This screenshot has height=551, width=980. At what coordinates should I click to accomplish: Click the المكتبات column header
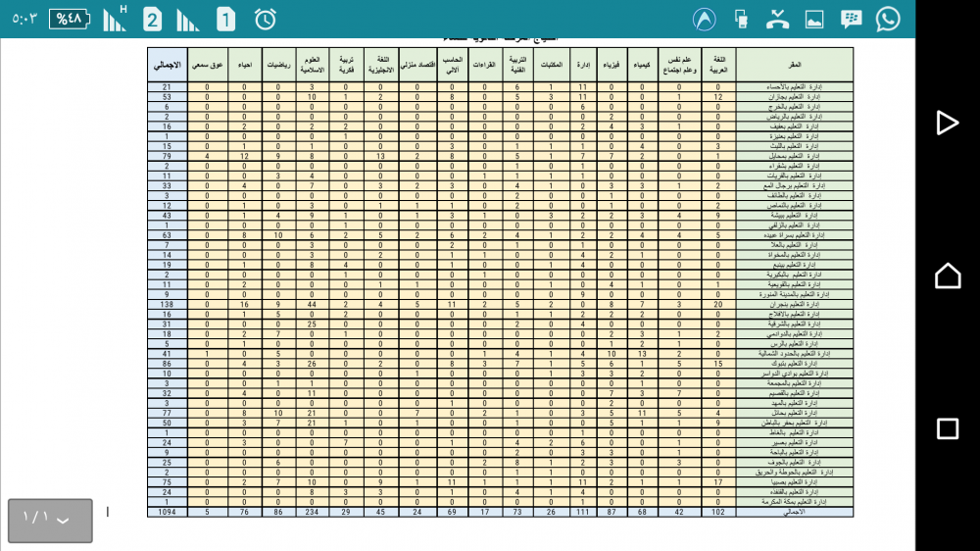[x=551, y=65]
